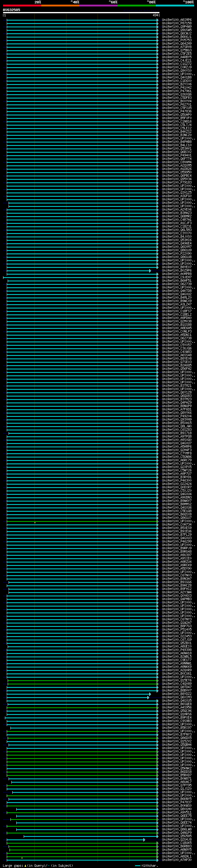
Task: Select the UniRef100_P47836 label
Action: tap(176, 111)
